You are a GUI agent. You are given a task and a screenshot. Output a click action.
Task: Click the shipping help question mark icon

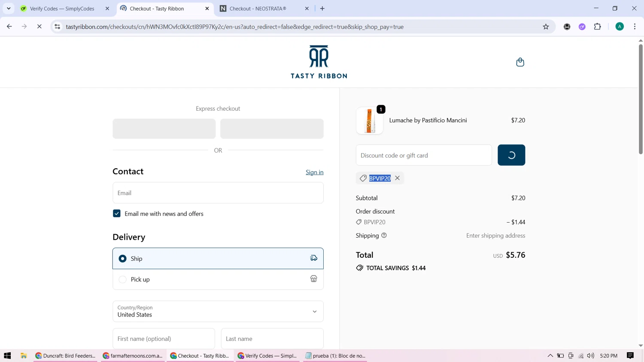point(384,235)
